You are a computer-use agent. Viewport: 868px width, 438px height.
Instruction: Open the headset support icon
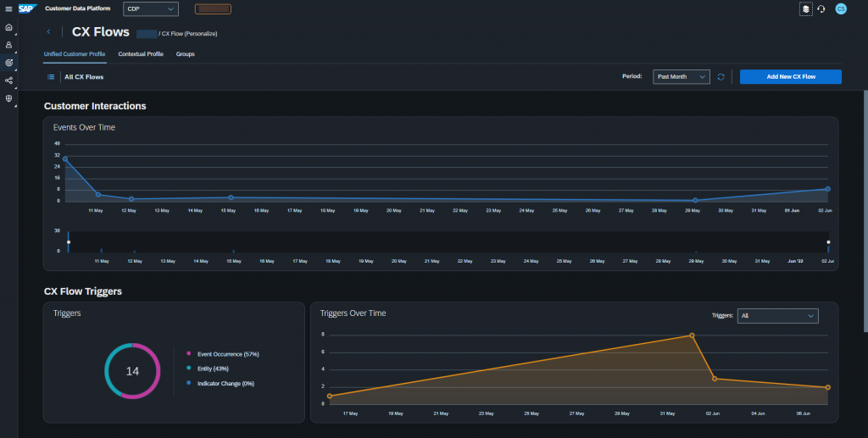[x=821, y=8]
